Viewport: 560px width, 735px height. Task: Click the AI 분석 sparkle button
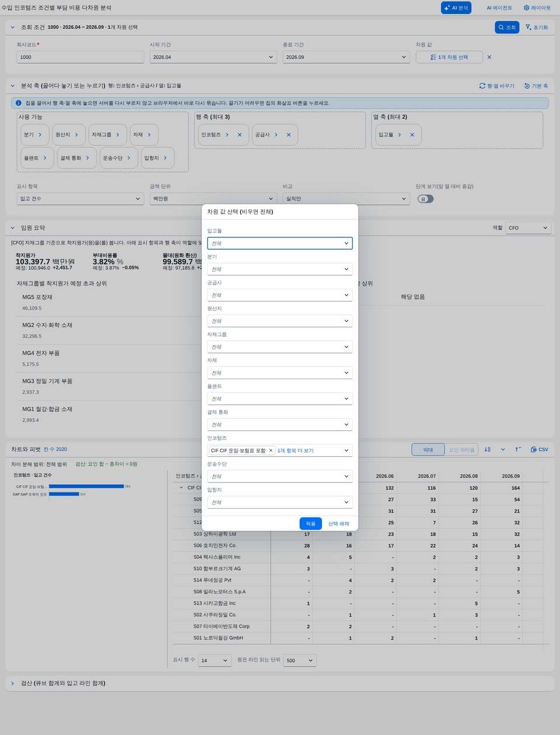coord(456,8)
